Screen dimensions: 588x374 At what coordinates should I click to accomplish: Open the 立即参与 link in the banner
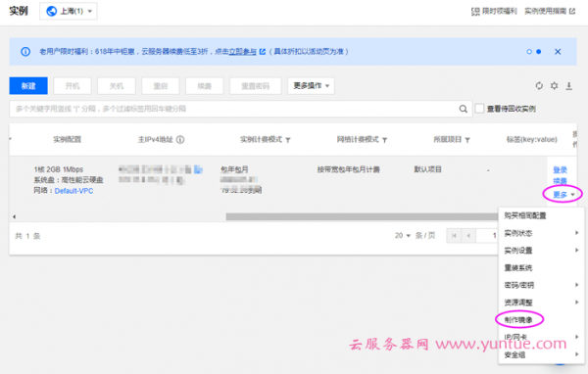point(243,51)
